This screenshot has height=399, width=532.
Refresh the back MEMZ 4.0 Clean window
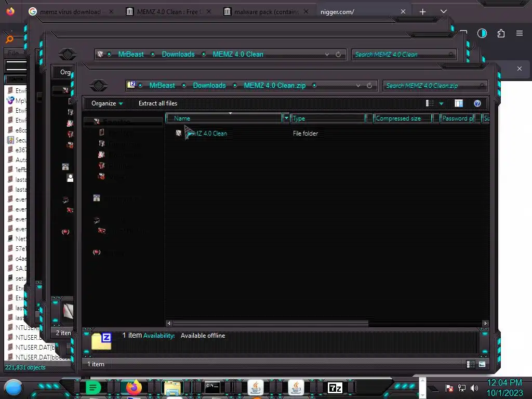click(x=338, y=54)
